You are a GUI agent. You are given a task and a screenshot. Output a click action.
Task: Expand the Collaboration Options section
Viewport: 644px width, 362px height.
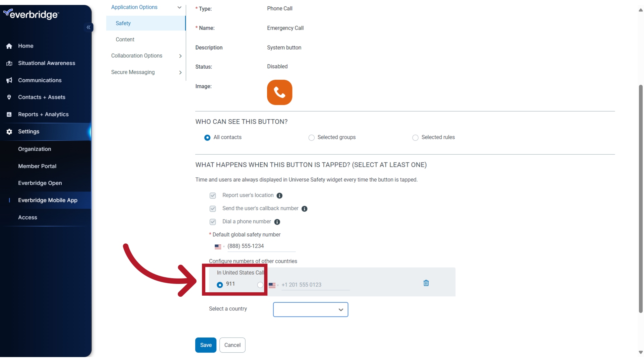(x=180, y=56)
